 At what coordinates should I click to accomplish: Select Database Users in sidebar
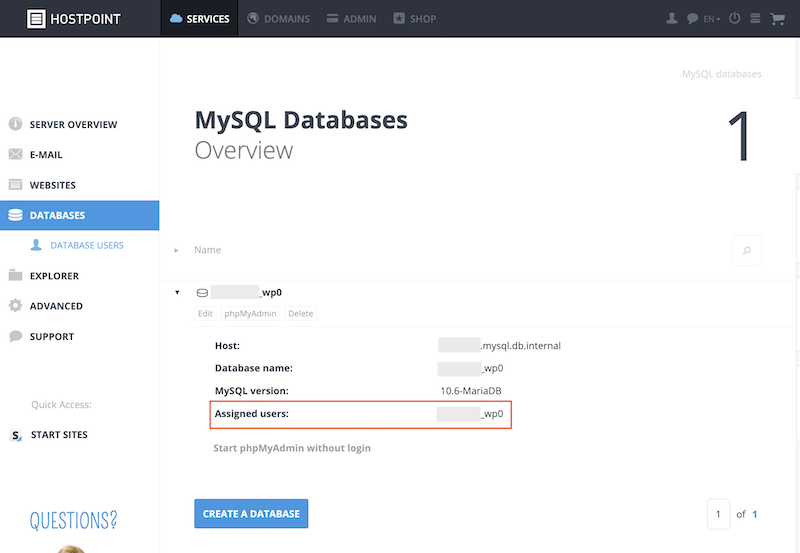pos(87,245)
